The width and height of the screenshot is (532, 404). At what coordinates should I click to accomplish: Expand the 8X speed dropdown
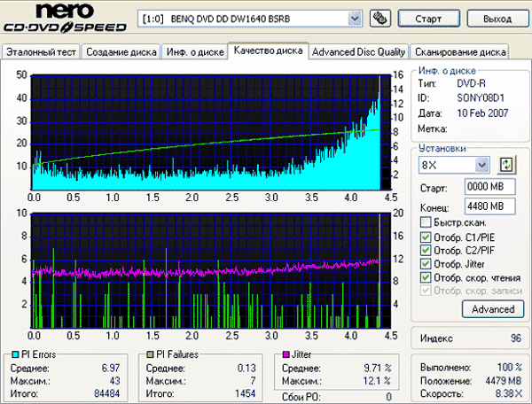point(481,165)
